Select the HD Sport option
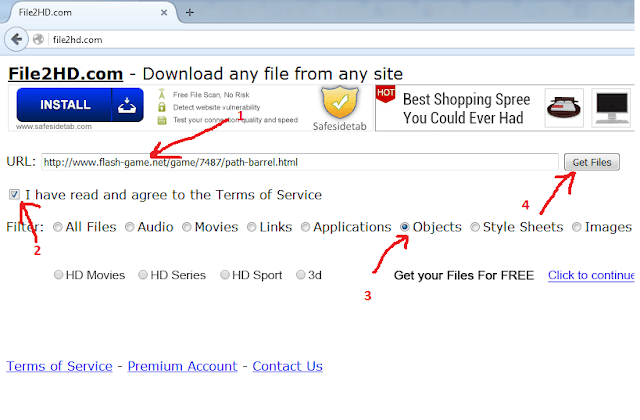Viewport: 640px width, 420px height. coord(225,275)
